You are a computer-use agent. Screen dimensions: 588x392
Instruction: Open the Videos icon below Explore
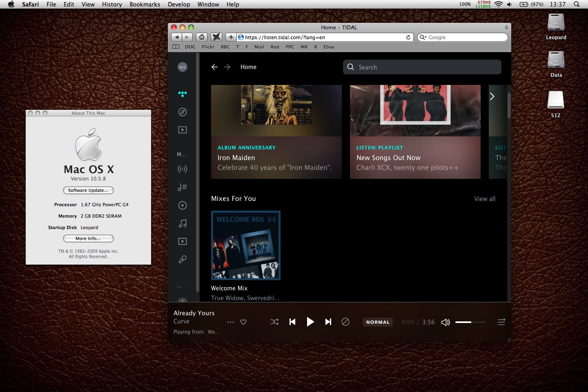pyautogui.click(x=183, y=130)
